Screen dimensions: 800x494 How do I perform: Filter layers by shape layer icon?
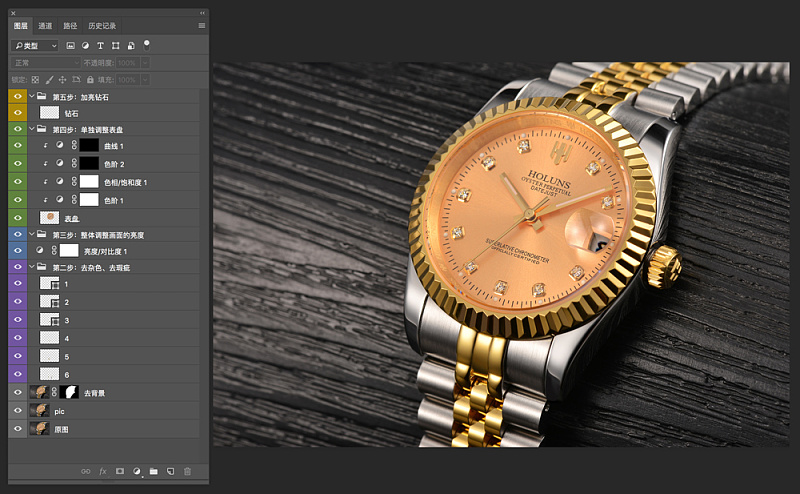116,45
